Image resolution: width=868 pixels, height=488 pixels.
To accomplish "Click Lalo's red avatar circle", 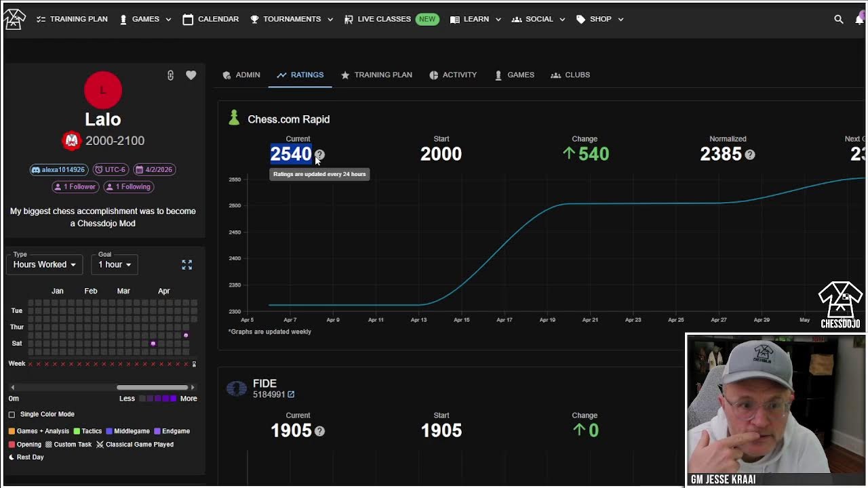I will (103, 90).
